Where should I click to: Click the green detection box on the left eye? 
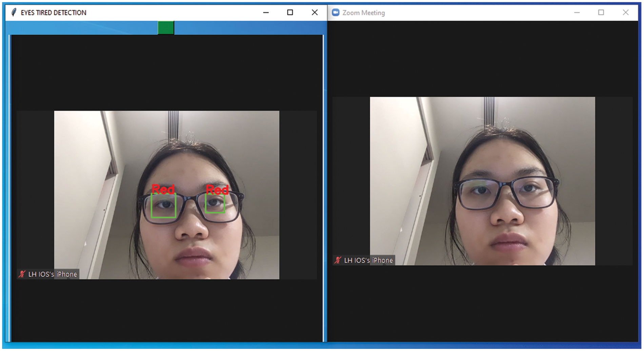coord(163,205)
